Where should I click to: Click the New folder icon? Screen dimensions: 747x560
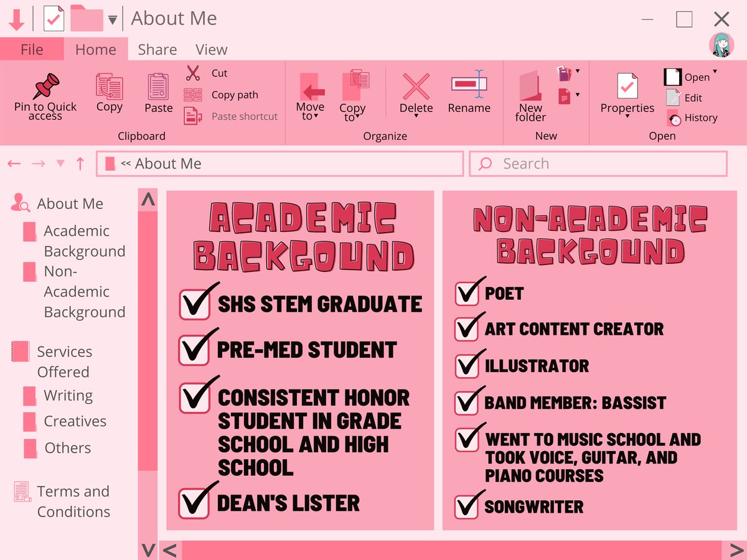530,86
